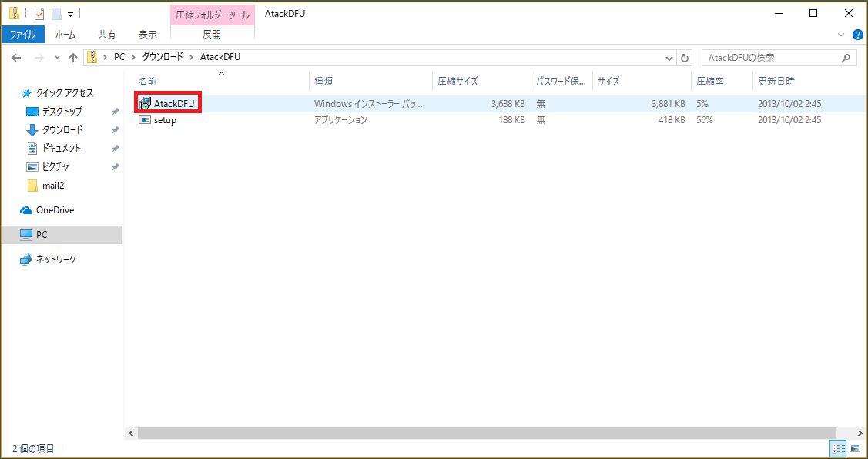Click the horizontal scrollbar left arrow
868x459 pixels.
[x=132, y=432]
